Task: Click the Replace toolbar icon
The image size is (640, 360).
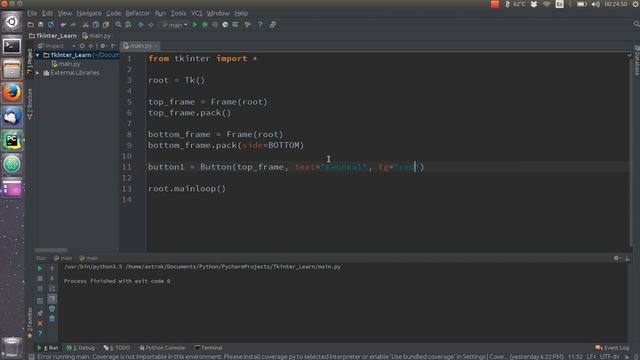Action: pyautogui.click(x=129, y=24)
